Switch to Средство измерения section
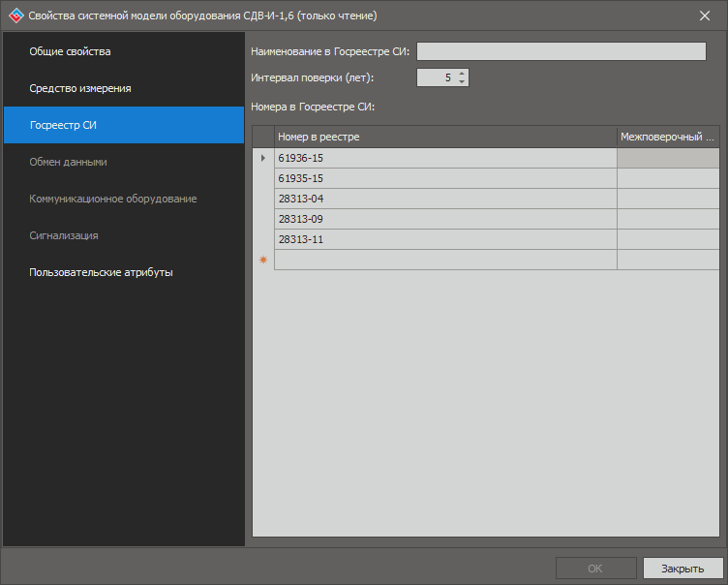This screenshot has height=585, width=728. (124, 88)
